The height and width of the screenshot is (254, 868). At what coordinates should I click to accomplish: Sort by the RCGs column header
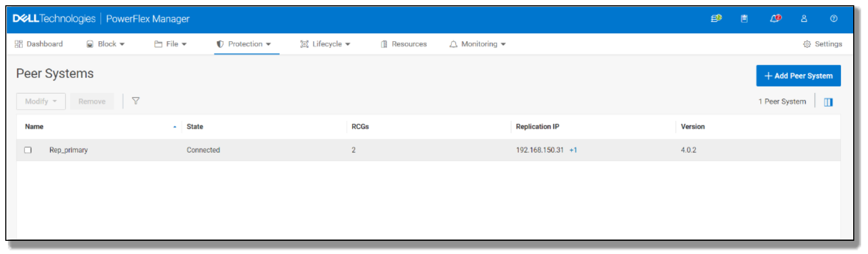click(x=360, y=126)
